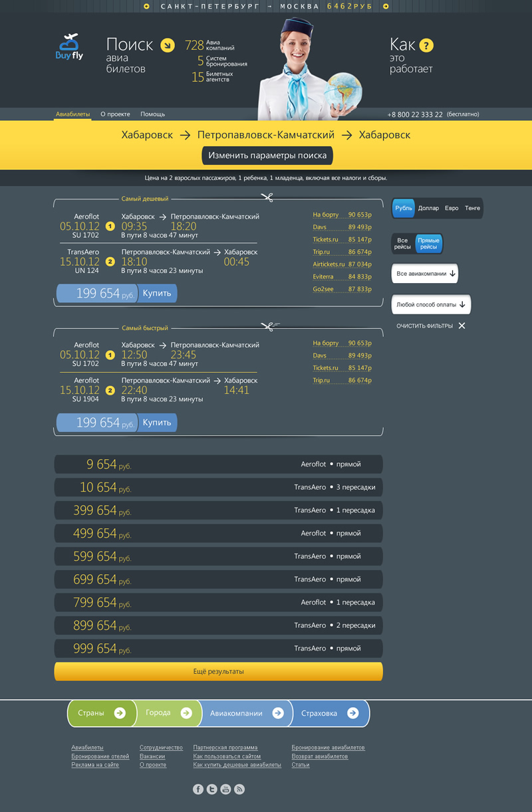Click Вакансии footer link
Screen dimensions: 532x812
(x=152, y=756)
